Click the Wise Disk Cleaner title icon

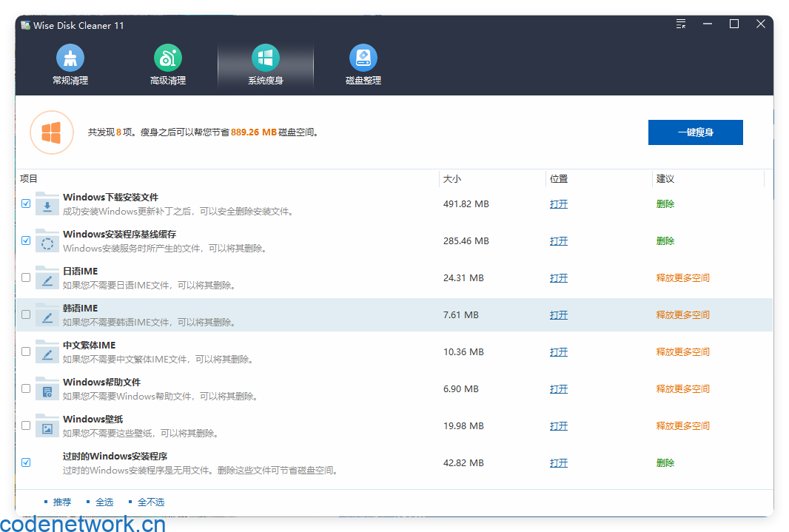coord(26,25)
